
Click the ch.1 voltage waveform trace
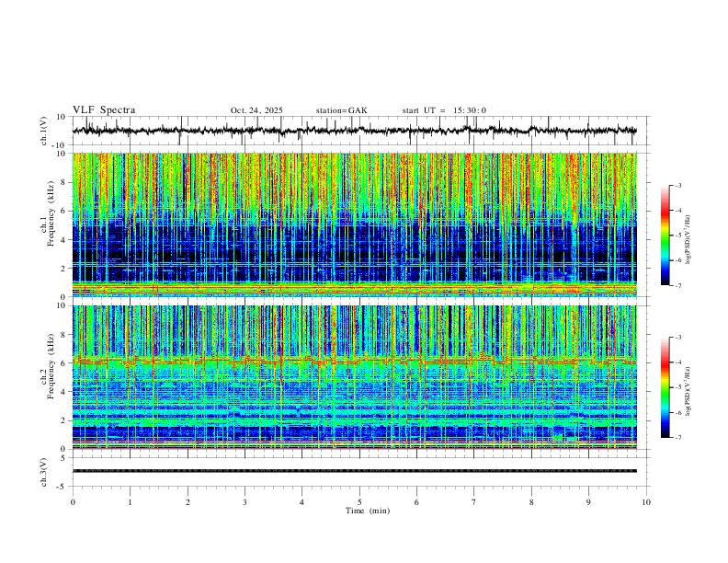click(x=354, y=131)
